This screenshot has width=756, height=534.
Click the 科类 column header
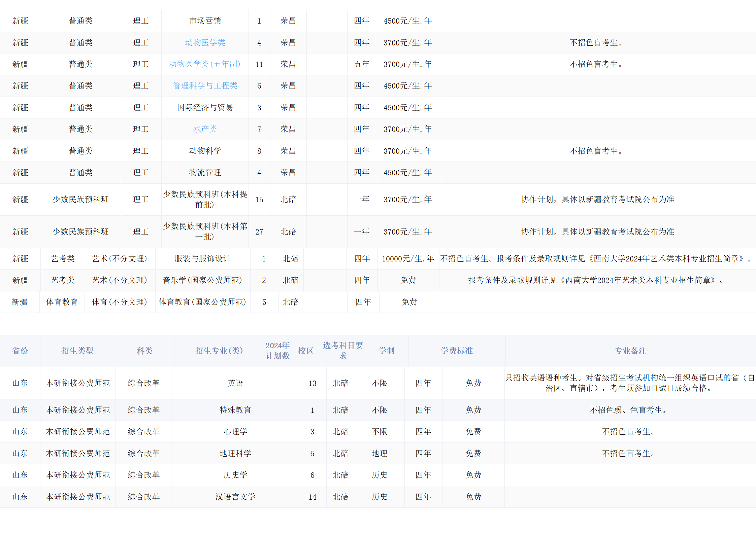click(x=144, y=351)
